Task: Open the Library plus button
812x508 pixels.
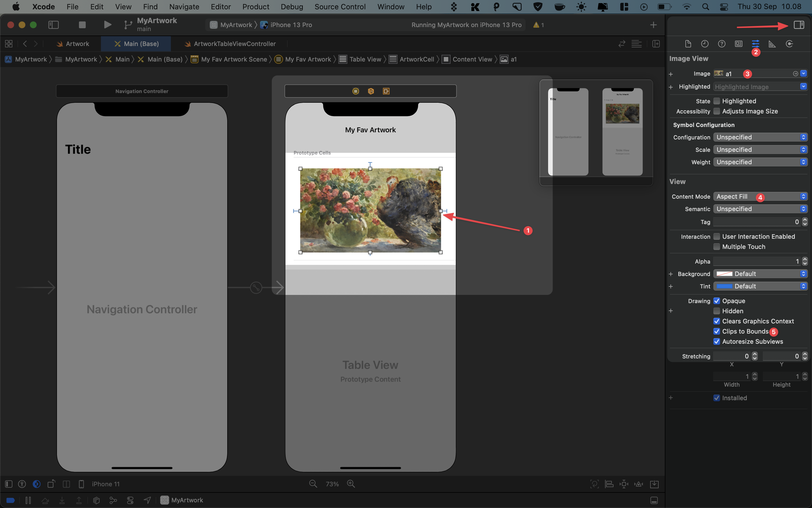Action: 653,25
